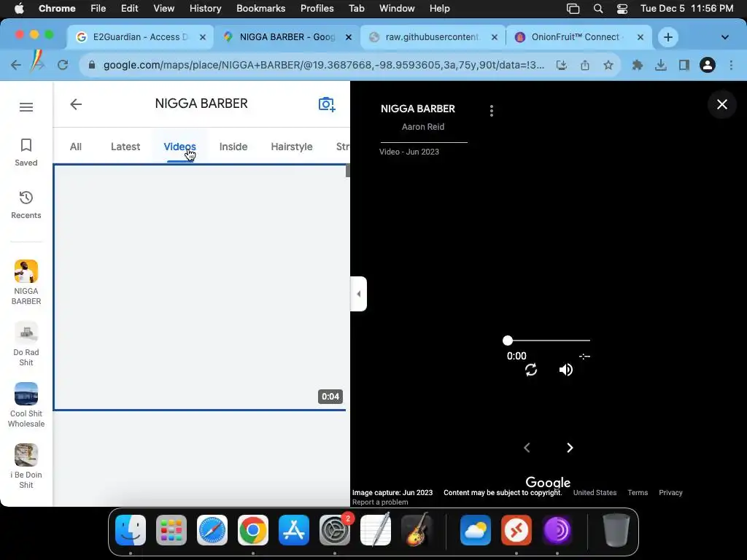Click Aaron Reid contributor link
This screenshot has width=747, height=560.
coord(423,127)
